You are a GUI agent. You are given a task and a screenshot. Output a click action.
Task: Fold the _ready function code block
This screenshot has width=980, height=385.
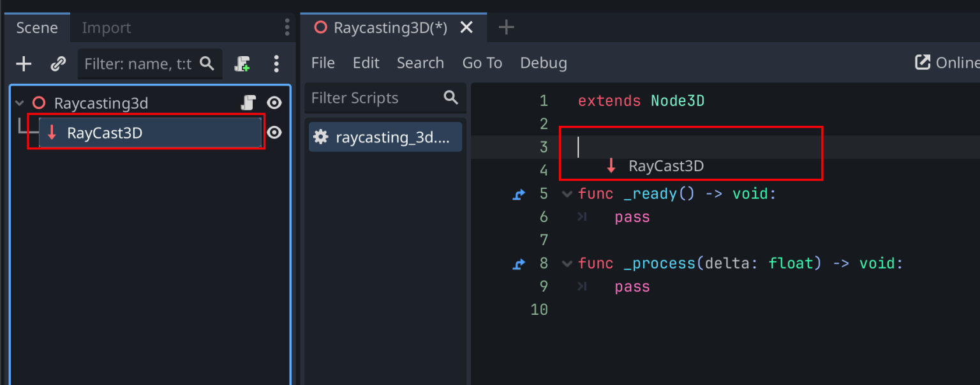(x=567, y=194)
